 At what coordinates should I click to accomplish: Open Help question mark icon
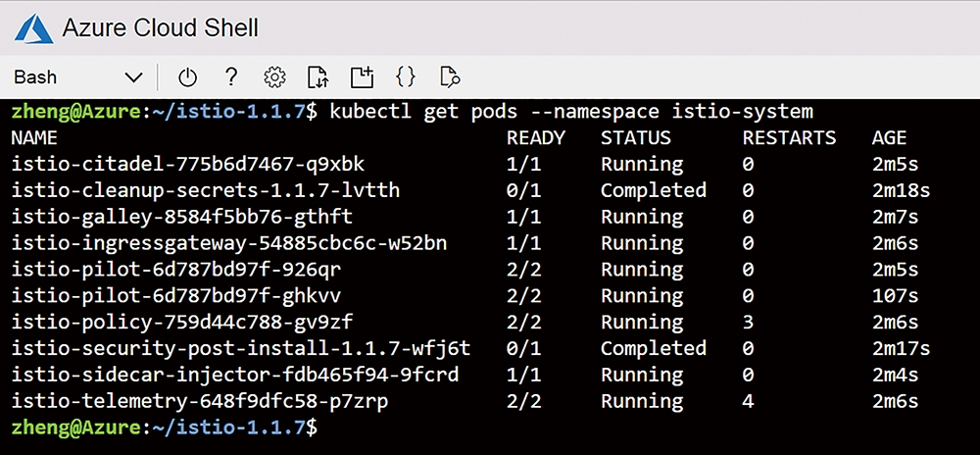click(x=230, y=76)
